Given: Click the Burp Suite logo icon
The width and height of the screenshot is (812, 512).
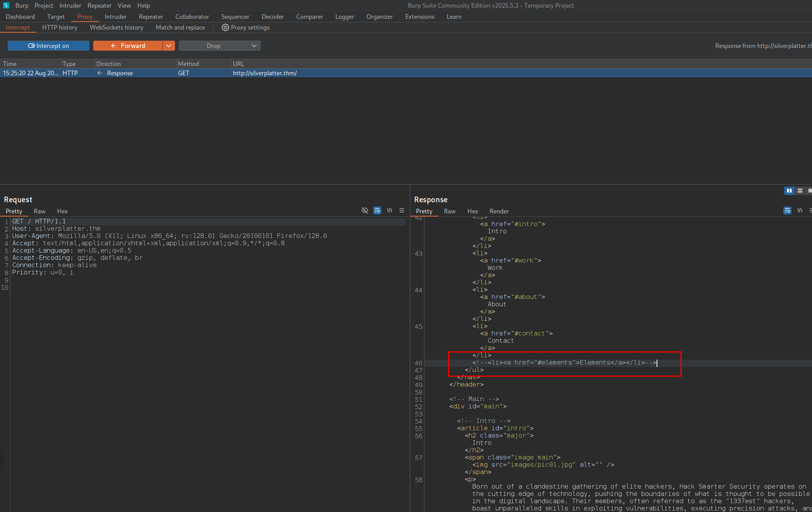Looking at the screenshot, I should coord(6,5).
